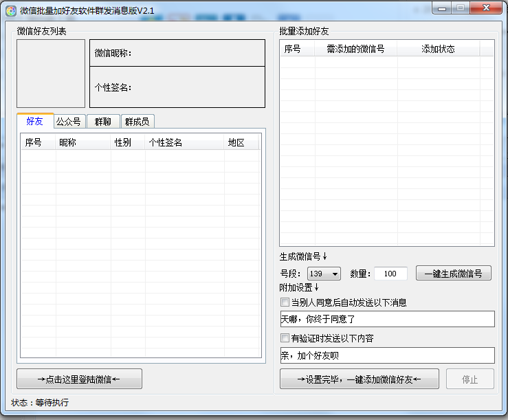Start with 设置完毕，一键添加微信好友 button
The width and height of the screenshot is (508, 420).
360,379
